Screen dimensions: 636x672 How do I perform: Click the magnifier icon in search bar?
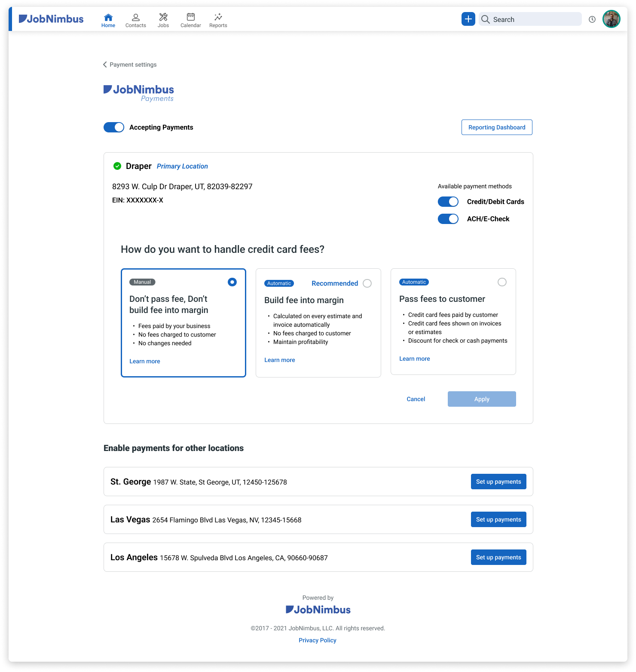(x=486, y=19)
